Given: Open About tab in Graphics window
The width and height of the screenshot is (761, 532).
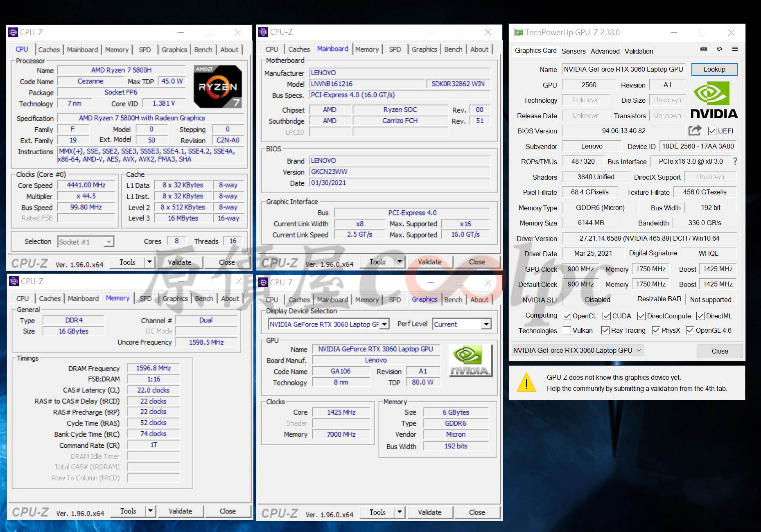Looking at the screenshot, I should [479, 300].
